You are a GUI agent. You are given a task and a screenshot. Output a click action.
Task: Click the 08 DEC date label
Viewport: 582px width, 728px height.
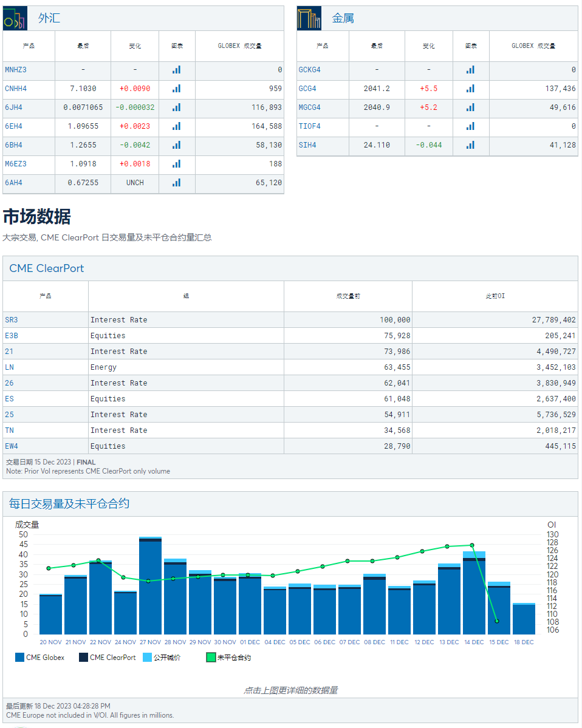[374, 642]
